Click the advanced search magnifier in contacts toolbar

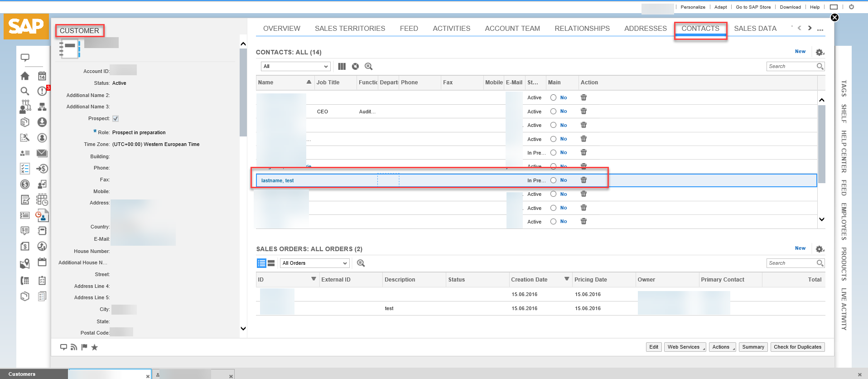pyautogui.click(x=369, y=67)
